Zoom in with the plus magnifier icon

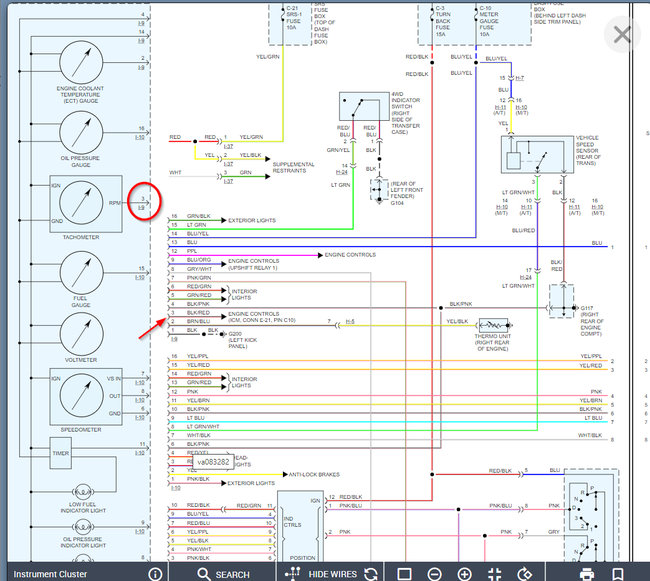pos(464,573)
